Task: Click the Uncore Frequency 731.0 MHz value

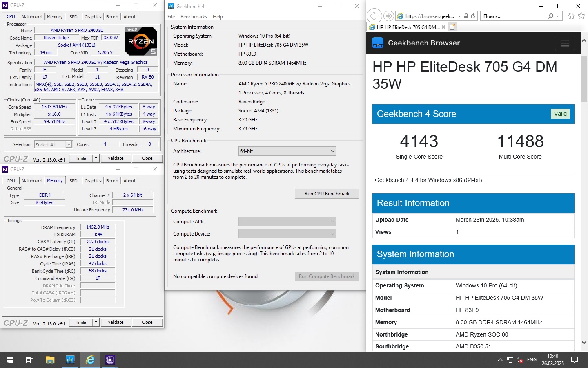Action: [133, 210]
